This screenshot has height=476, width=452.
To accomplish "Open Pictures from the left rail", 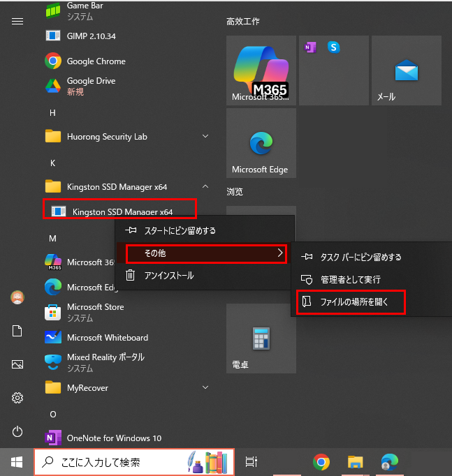I will click(17, 364).
